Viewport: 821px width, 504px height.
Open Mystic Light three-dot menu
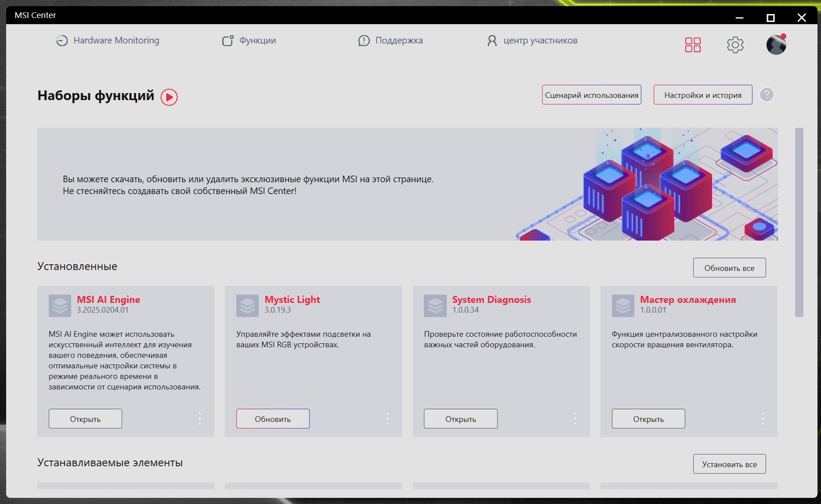(x=387, y=418)
